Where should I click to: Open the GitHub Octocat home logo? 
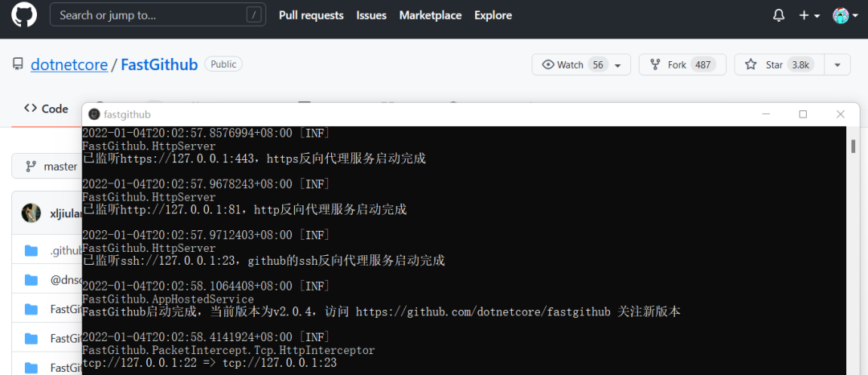tap(24, 14)
